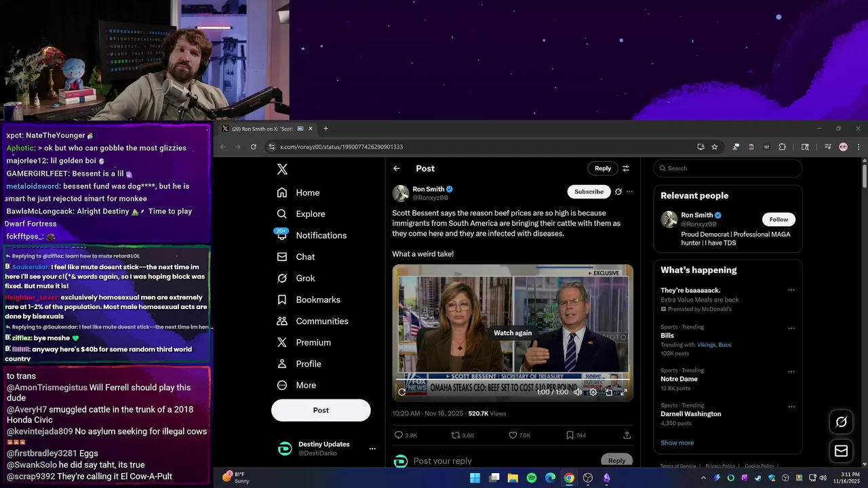Open Ron Smith's avatar on the post
This screenshot has height=488, width=868.
coord(401,193)
